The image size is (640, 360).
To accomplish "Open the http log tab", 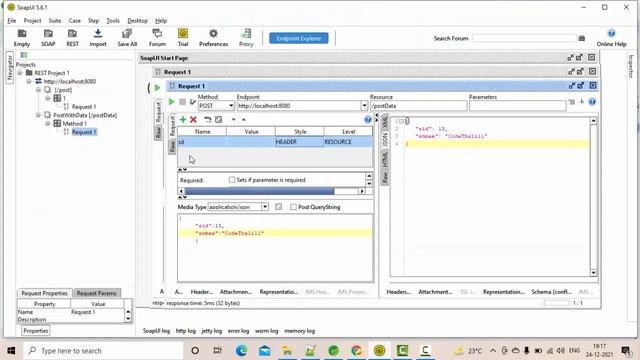I will pyautogui.click(x=186, y=331).
